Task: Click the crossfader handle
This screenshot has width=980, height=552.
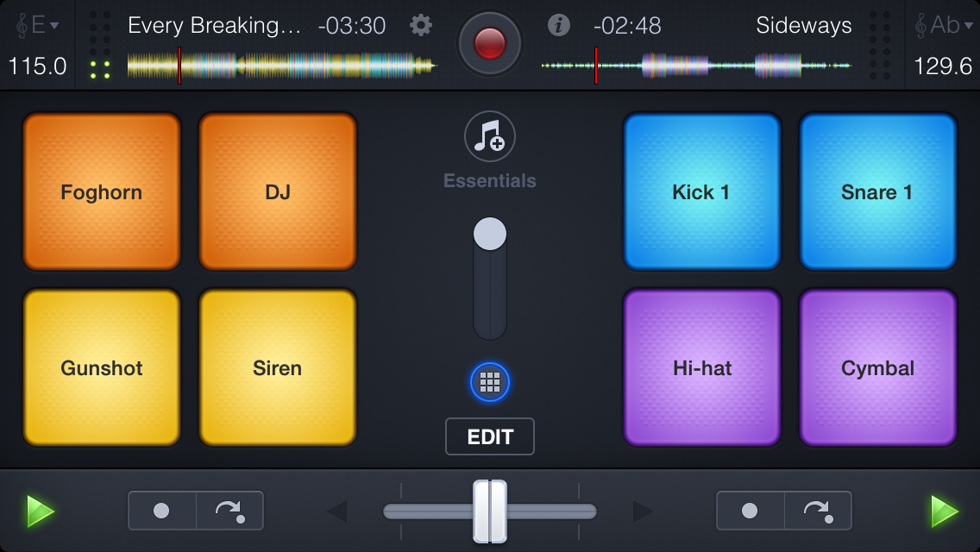Action: point(490,511)
